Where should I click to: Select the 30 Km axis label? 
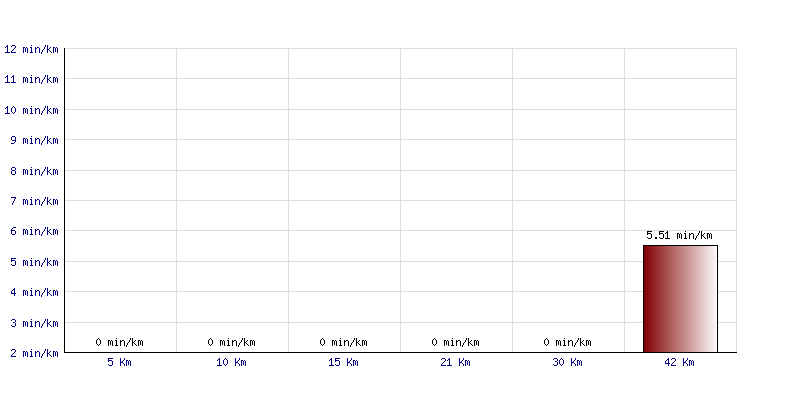[567, 363]
